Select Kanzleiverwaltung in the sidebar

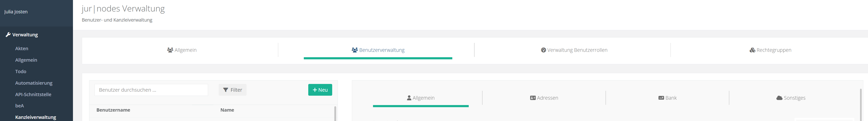coord(36,117)
